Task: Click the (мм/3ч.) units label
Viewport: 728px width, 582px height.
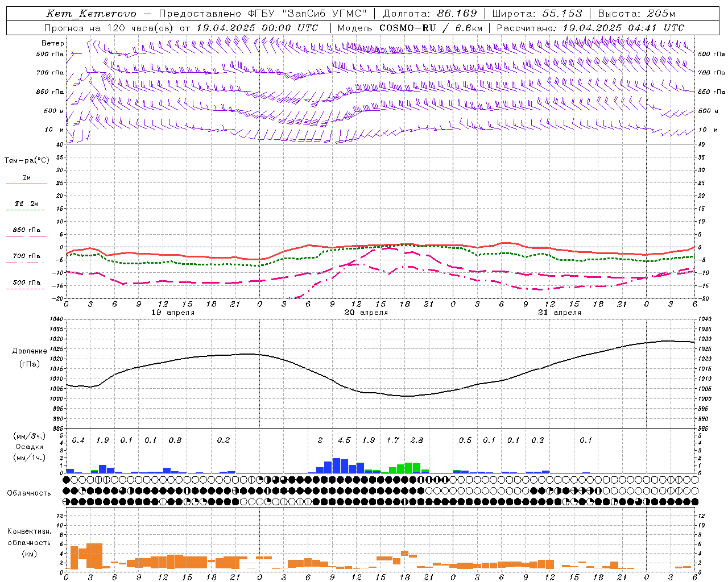Action: tap(29, 436)
